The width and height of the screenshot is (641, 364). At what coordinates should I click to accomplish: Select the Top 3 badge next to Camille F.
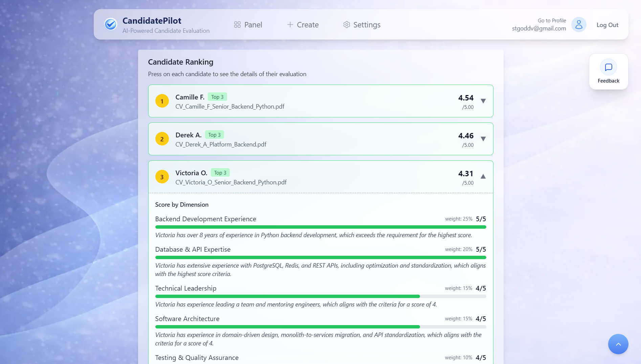coord(217,96)
